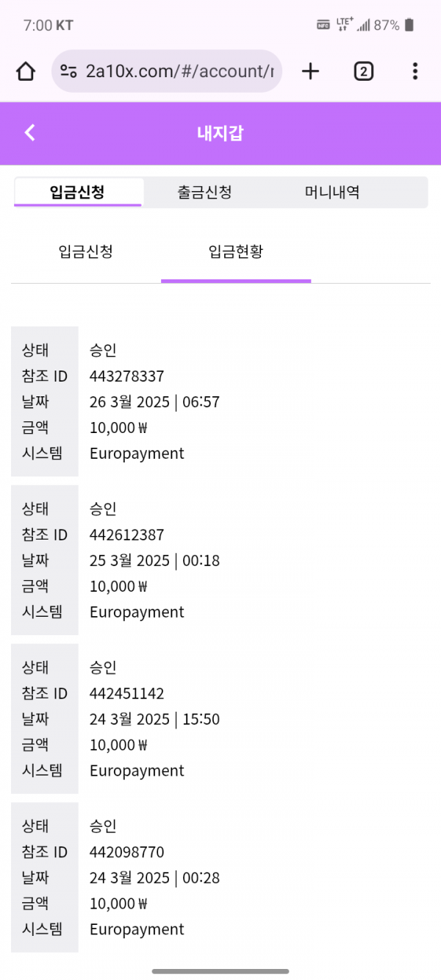441x980 pixels.
Task: Tap reference ID 442612387
Action: click(x=127, y=535)
